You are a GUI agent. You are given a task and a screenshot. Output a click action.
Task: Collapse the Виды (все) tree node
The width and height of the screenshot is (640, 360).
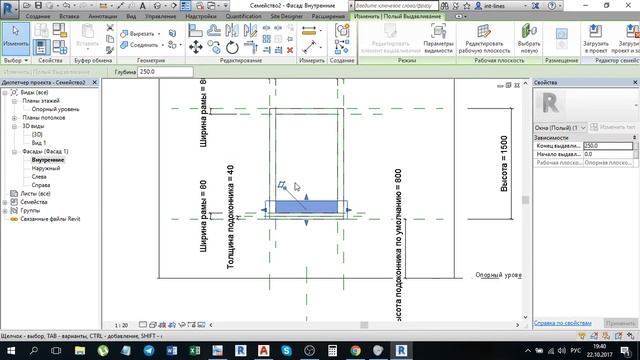point(5,93)
